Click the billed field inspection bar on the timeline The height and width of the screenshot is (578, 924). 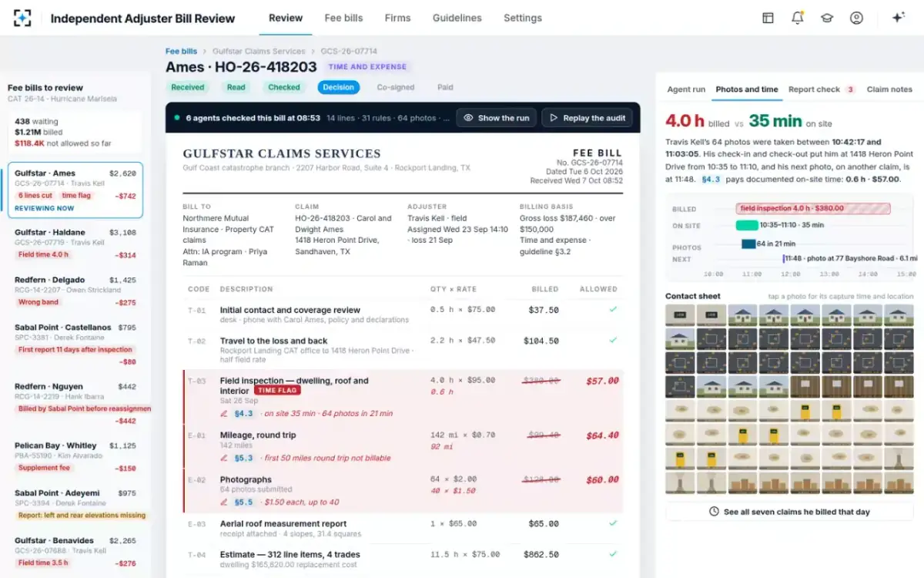[x=813, y=208]
